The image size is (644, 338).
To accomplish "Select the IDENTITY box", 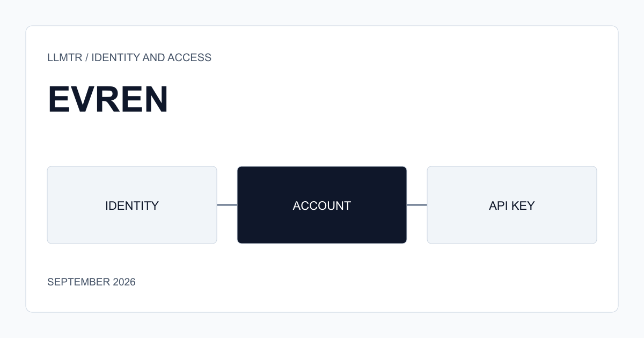I will tap(132, 205).
